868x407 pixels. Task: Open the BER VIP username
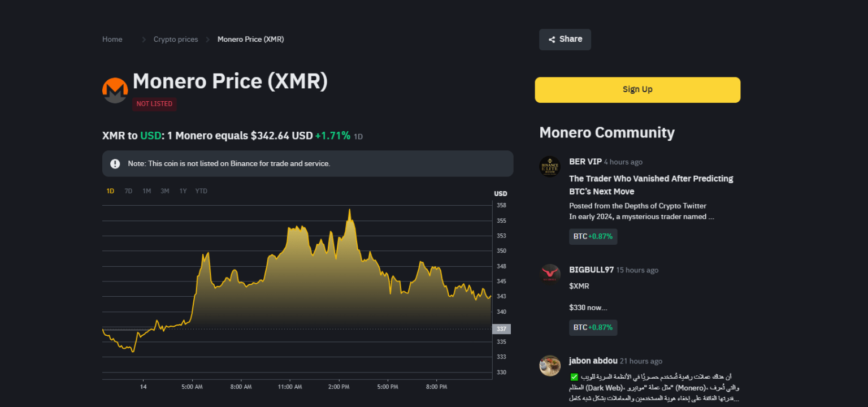coord(585,162)
